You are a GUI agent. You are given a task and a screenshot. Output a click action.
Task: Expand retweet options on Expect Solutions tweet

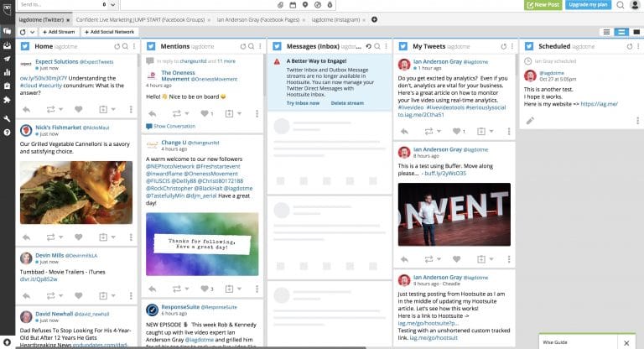coord(60,109)
